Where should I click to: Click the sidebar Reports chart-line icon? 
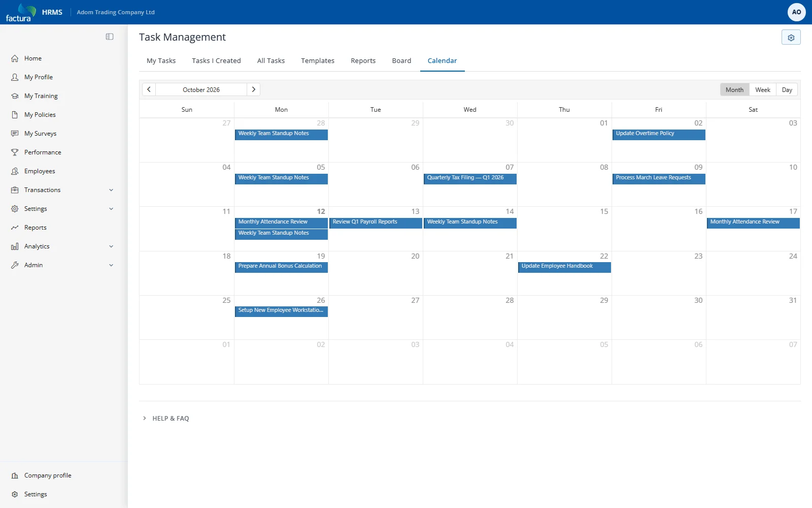click(15, 228)
